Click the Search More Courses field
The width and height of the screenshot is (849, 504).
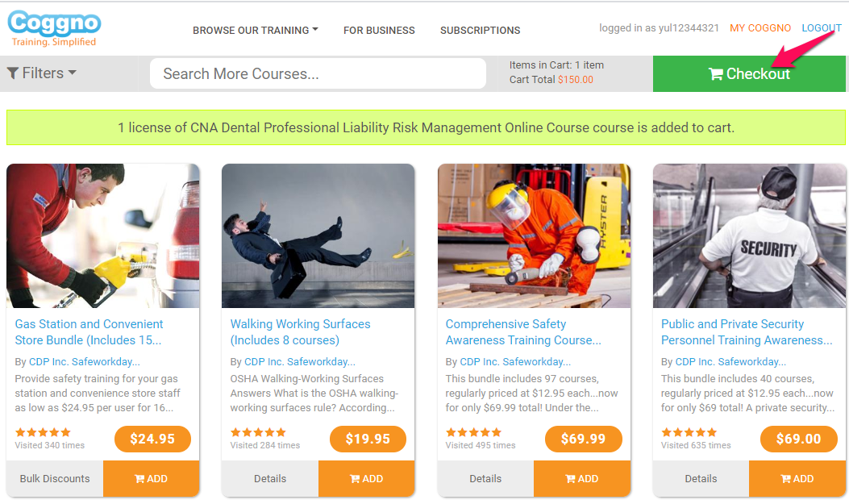click(318, 73)
